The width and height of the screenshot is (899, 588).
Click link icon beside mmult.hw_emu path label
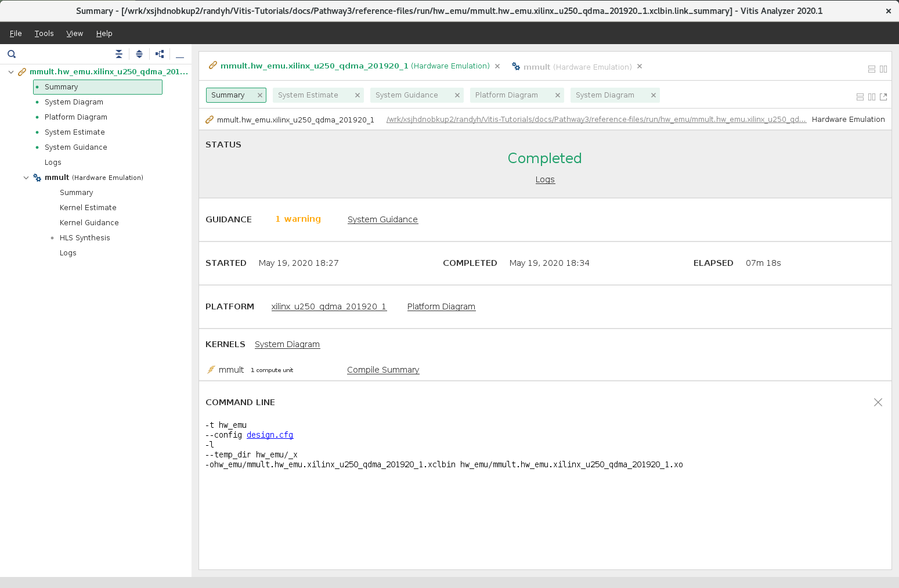(210, 120)
